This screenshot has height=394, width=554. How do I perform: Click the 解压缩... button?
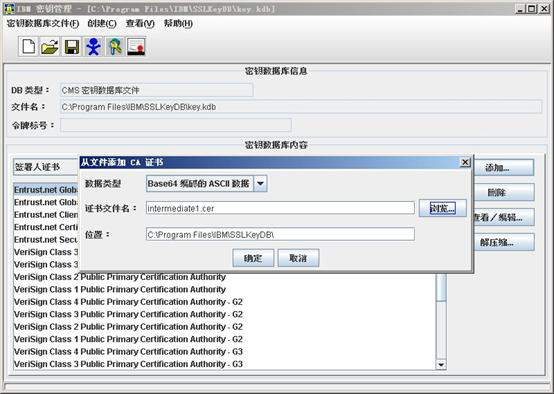pos(503,242)
